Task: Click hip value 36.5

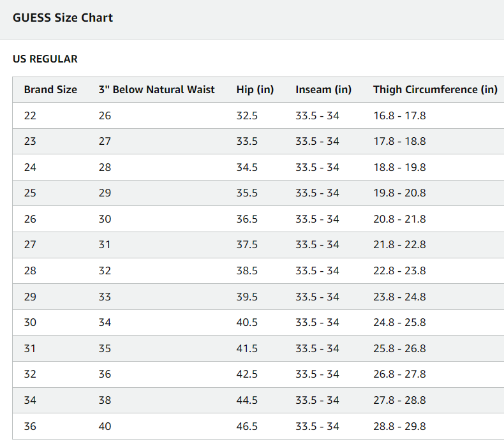Action: pyautogui.click(x=247, y=219)
